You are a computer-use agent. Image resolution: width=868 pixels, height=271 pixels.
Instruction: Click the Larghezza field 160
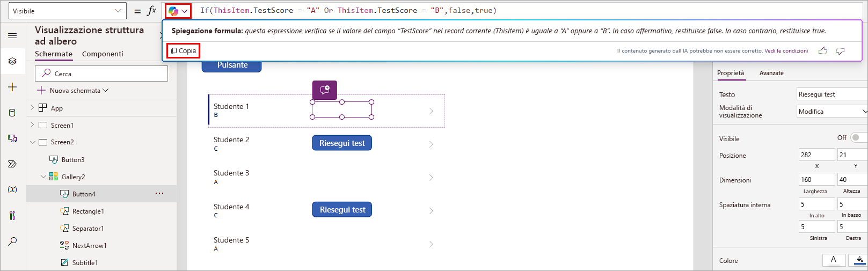tap(816, 179)
